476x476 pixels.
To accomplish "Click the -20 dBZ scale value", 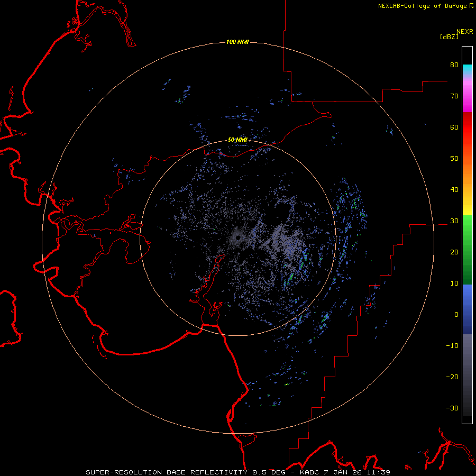I will pyautogui.click(x=452, y=377).
